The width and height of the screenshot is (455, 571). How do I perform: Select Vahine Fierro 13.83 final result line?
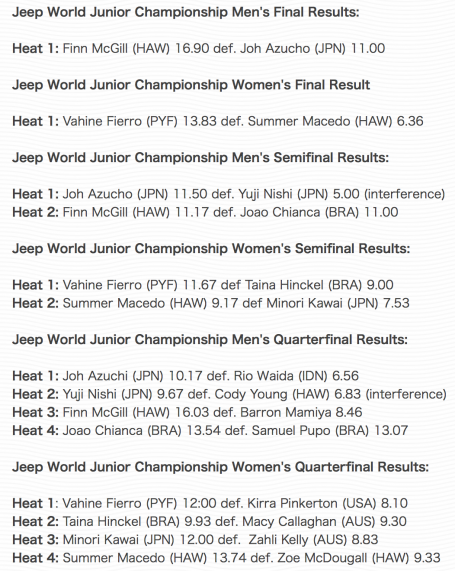click(218, 121)
